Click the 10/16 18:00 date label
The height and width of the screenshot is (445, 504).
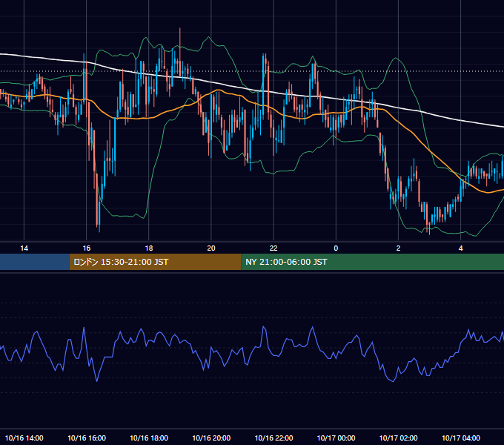[149, 438]
